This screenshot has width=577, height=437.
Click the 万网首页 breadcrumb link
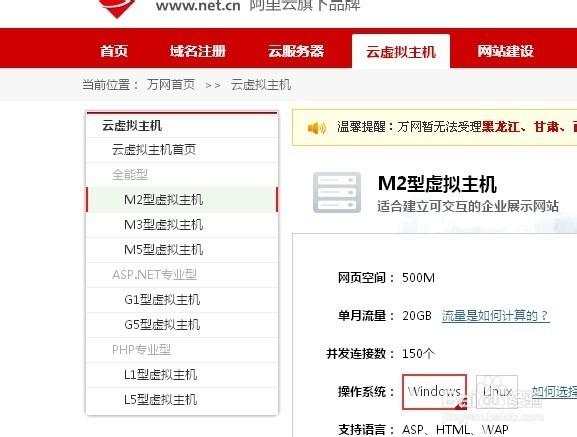click(x=171, y=85)
